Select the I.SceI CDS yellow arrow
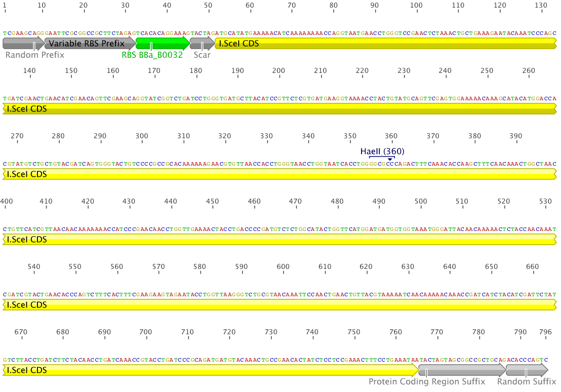Image resolution: width=561 pixels, height=392 pixels. coord(354,44)
